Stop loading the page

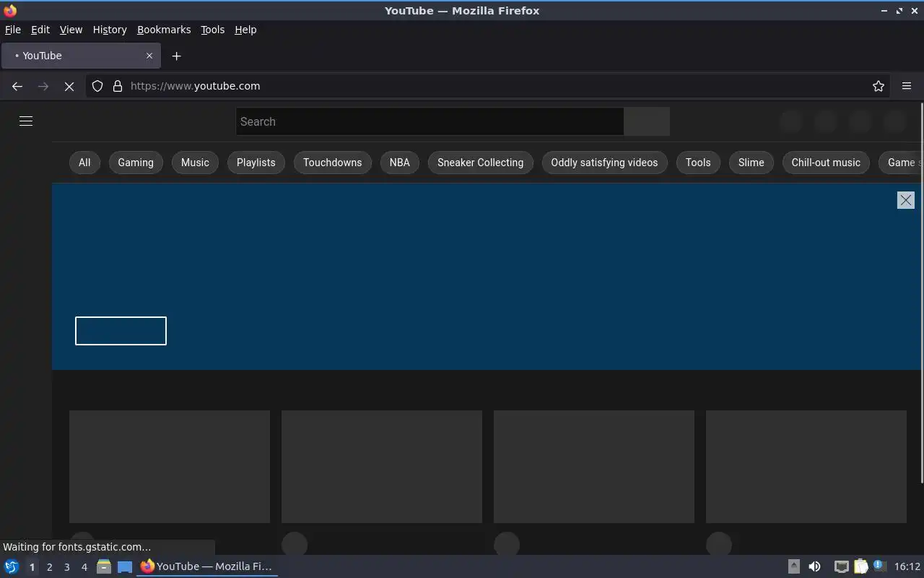[69, 86]
